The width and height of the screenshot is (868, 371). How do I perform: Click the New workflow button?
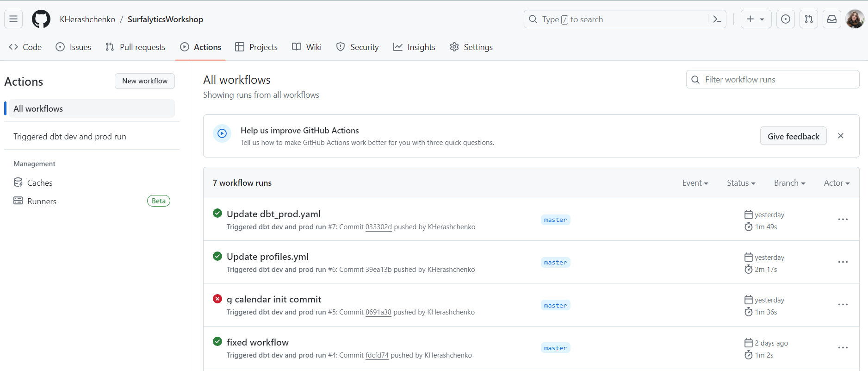click(x=144, y=81)
